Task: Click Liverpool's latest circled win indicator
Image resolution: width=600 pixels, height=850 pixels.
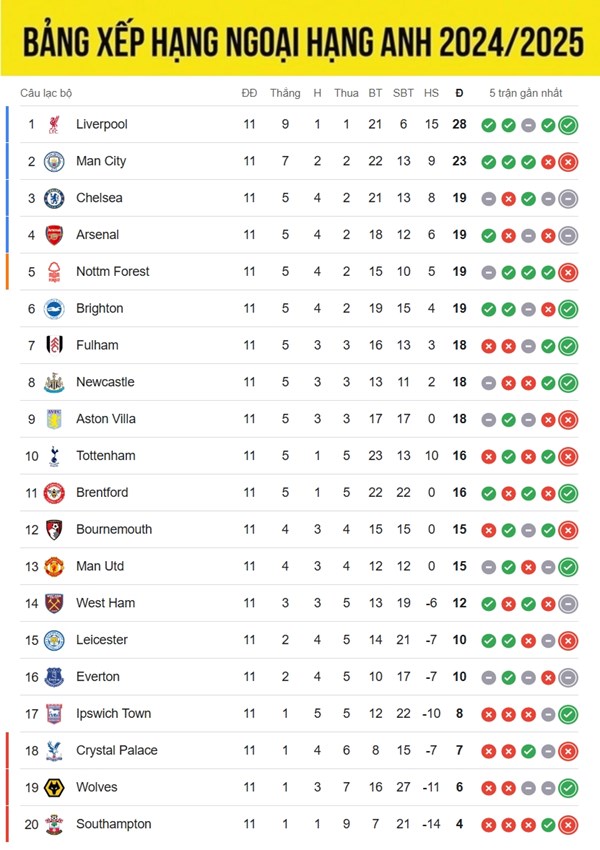Action: point(568,125)
